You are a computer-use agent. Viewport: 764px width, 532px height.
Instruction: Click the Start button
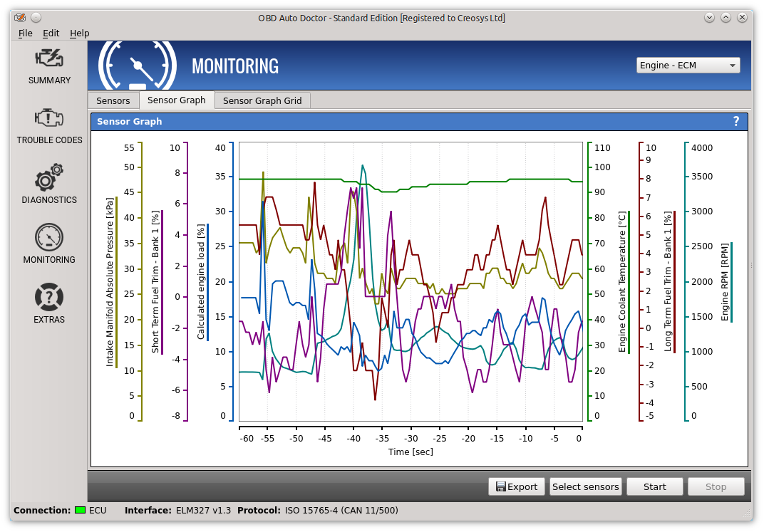click(654, 486)
